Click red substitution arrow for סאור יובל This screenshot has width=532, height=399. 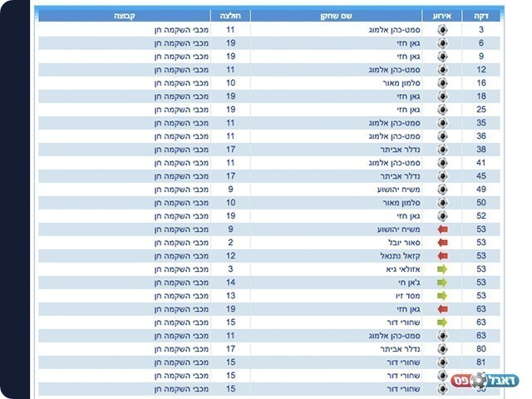[442, 242]
